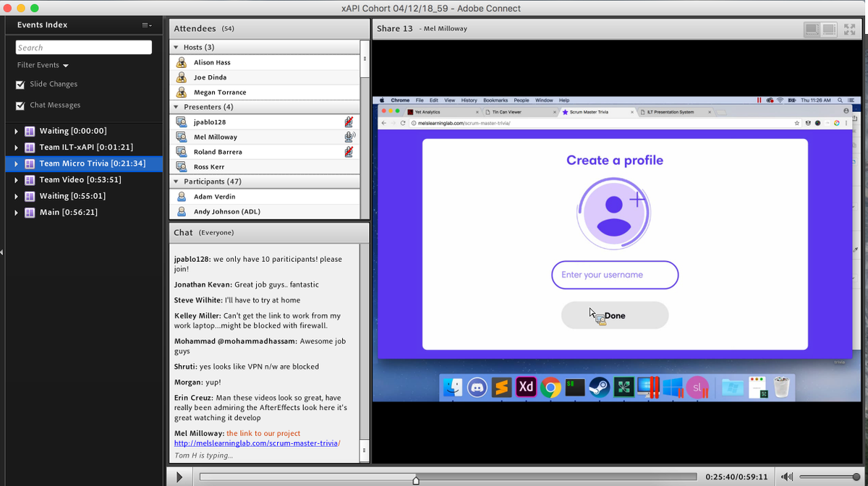Click Sublime Text icon in shared Dock

[x=501, y=388]
